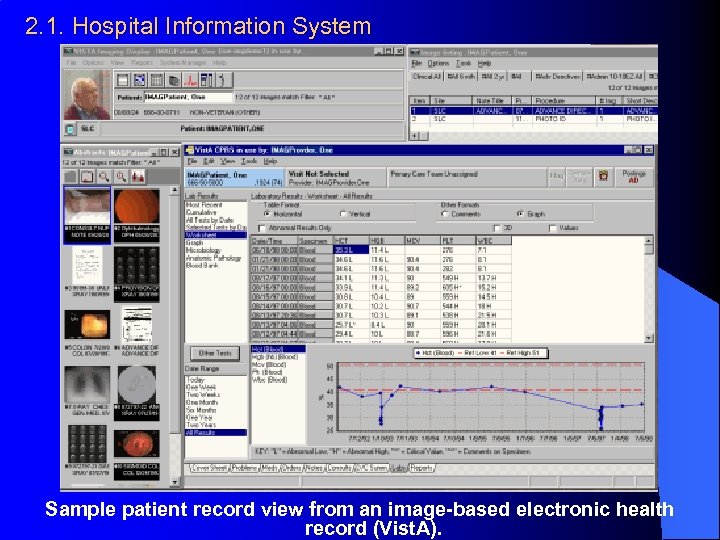
Task: Click the frame icon in the thumbnail window toolbar
Action: pyautogui.click(x=87, y=176)
